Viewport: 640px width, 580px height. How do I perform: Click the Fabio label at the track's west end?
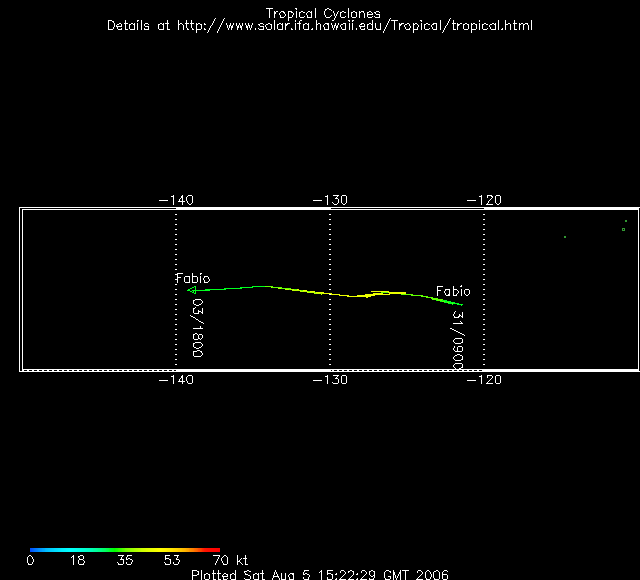[193, 278]
